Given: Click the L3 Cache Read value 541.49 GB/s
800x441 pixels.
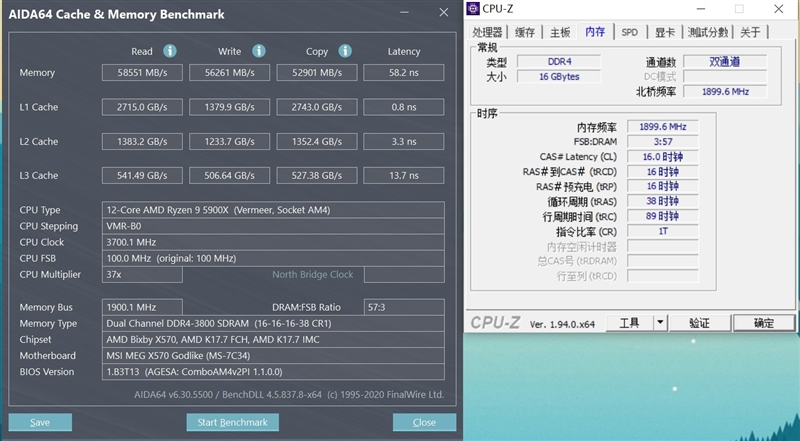Looking at the screenshot, I should point(142,176).
